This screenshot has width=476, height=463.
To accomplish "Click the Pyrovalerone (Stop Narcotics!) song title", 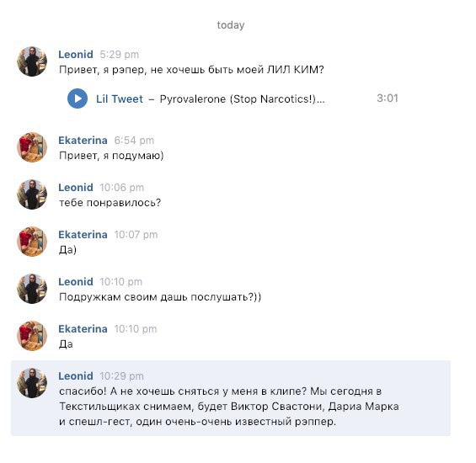I will pyautogui.click(x=242, y=98).
